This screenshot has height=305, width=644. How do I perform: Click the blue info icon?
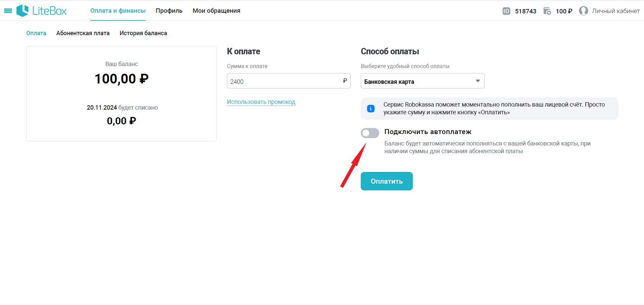pyautogui.click(x=370, y=108)
